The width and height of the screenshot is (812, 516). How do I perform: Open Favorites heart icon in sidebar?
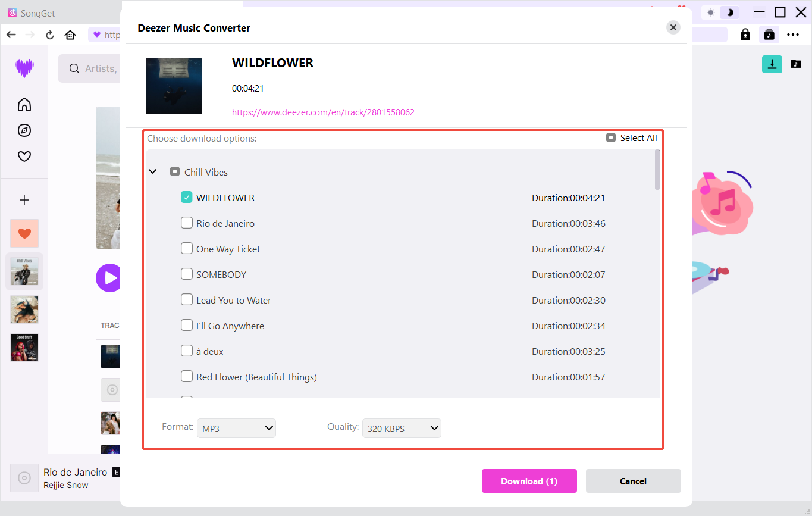pos(24,157)
